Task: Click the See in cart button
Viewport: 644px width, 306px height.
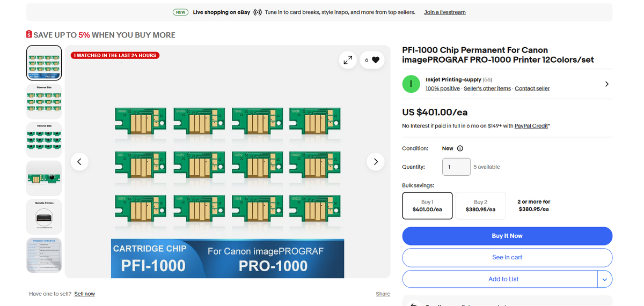Action: [507, 257]
